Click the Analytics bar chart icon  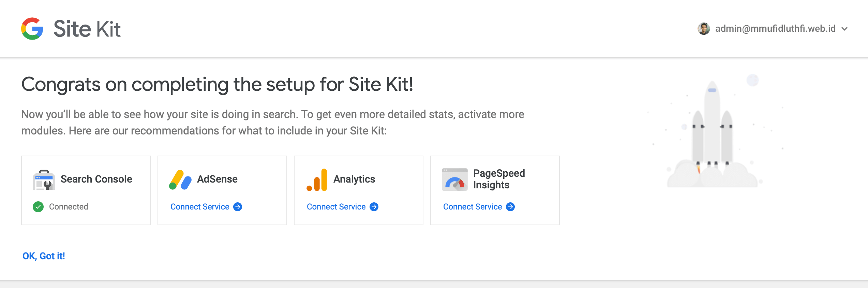(317, 180)
